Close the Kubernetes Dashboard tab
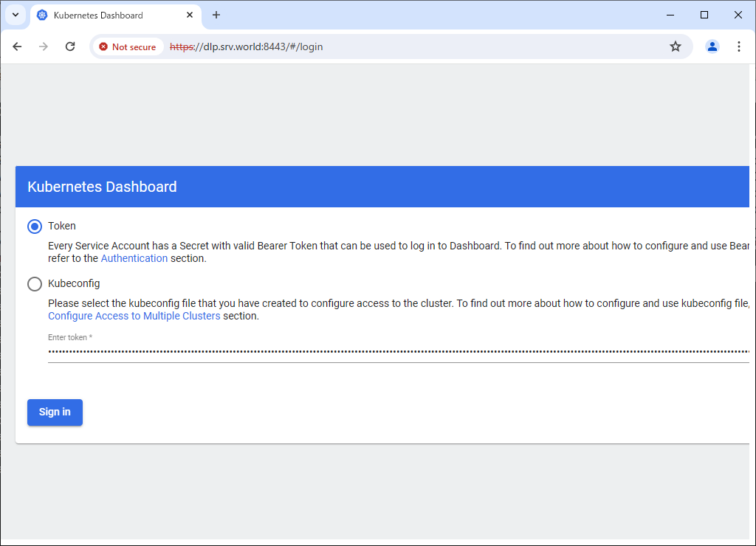 pos(190,15)
